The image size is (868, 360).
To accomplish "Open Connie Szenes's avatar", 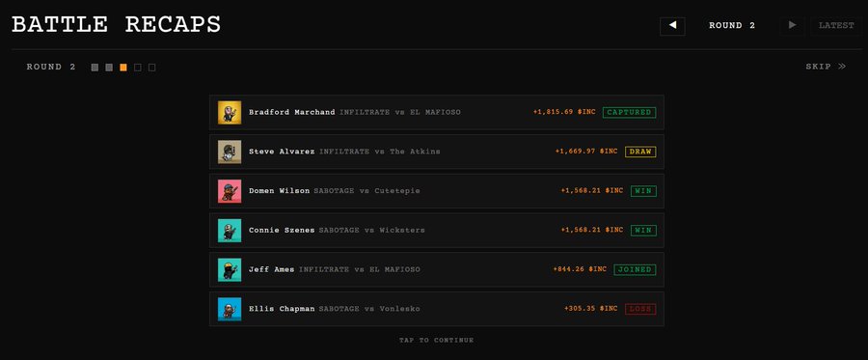I will pos(230,231).
